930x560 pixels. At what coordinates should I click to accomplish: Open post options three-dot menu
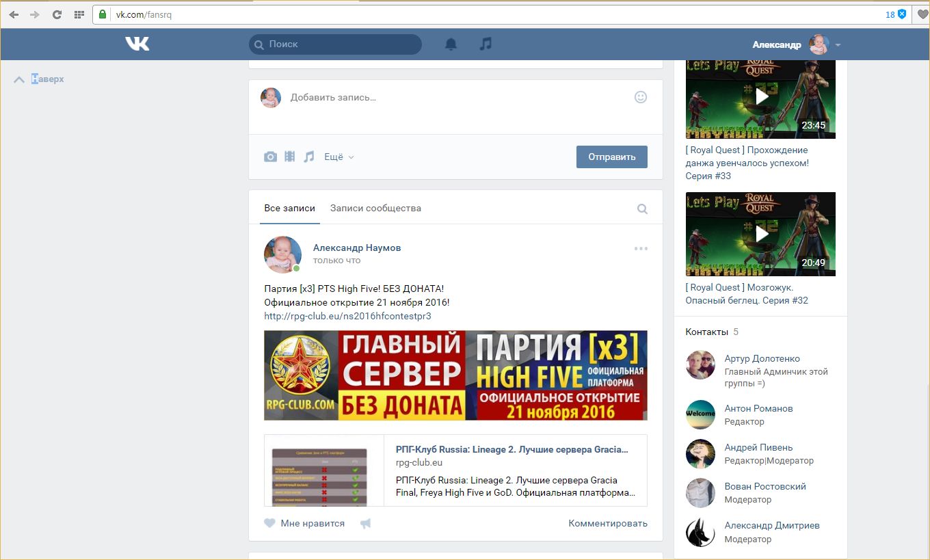[x=641, y=248]
